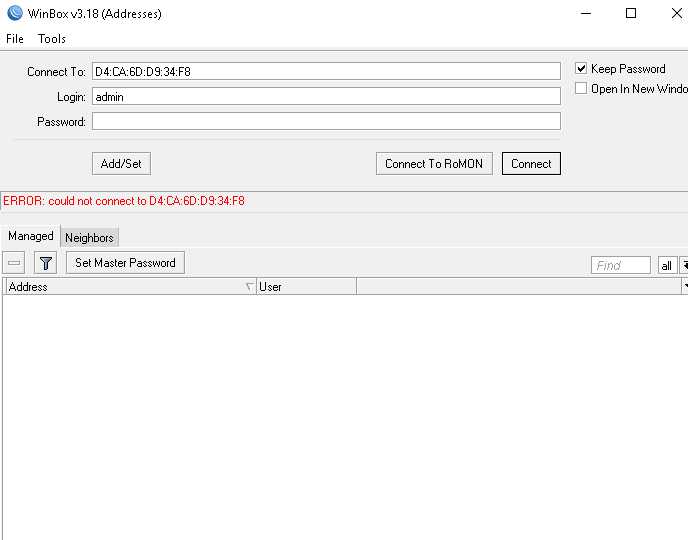Minimize the WinBox window
688x540 pixels.
pos(586,13)
